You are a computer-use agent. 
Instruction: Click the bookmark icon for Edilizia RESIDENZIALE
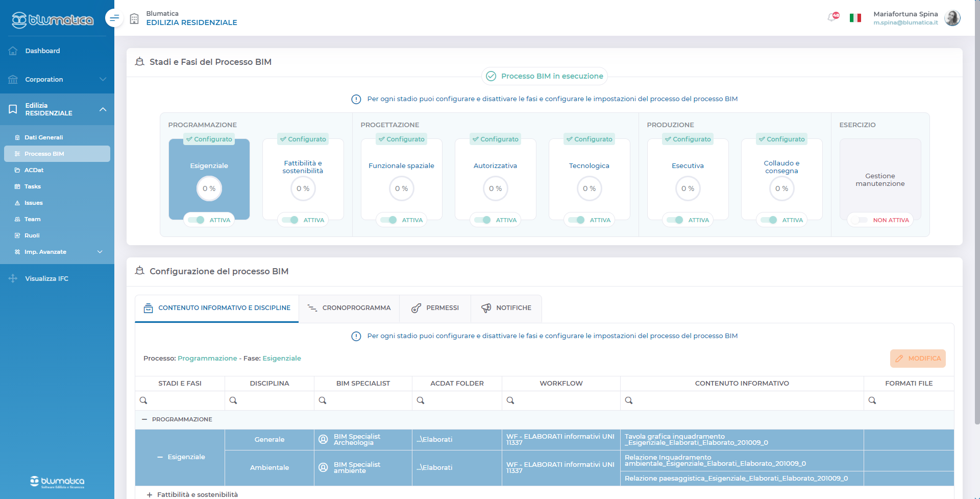tap(13, 109)
